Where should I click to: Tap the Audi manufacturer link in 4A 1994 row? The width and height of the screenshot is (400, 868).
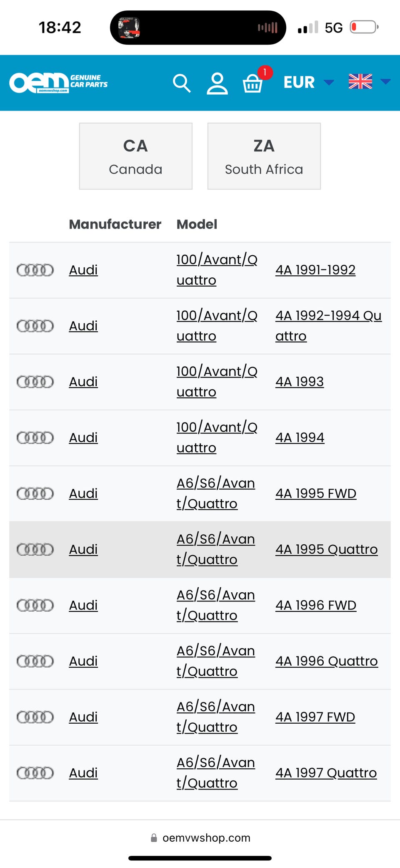click(x=83, y=438)
